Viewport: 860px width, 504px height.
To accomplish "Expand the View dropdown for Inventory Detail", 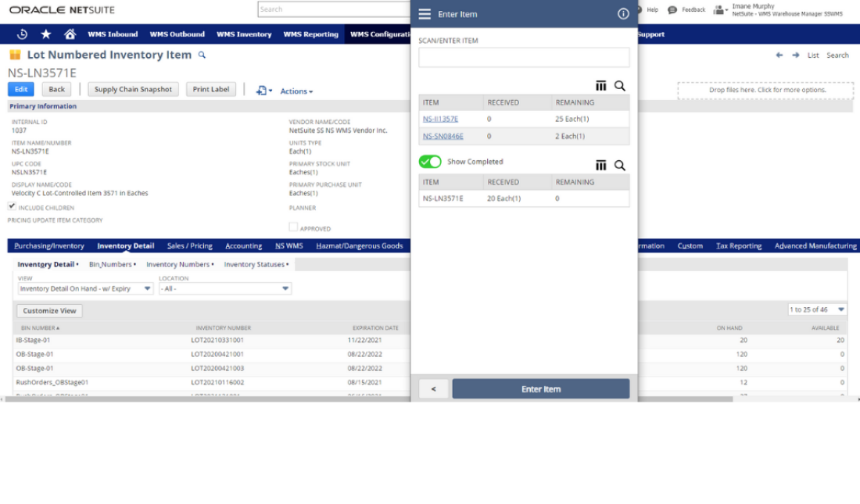I will [x=147, y=289].
